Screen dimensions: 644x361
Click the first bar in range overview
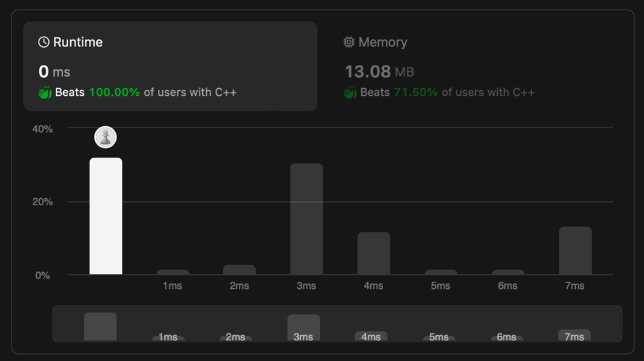100,326
